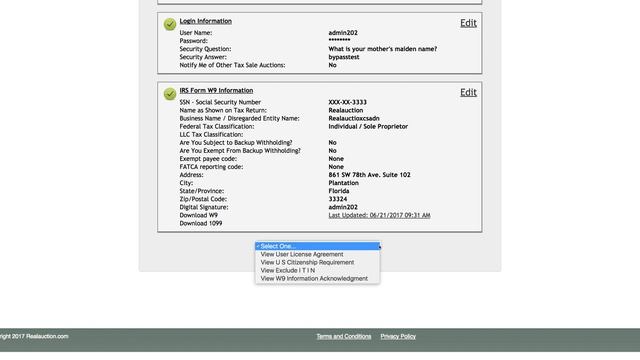Click the Last Updated 06/21/2017 link
This screenshot has height=360, width=640.
[379, 215]
